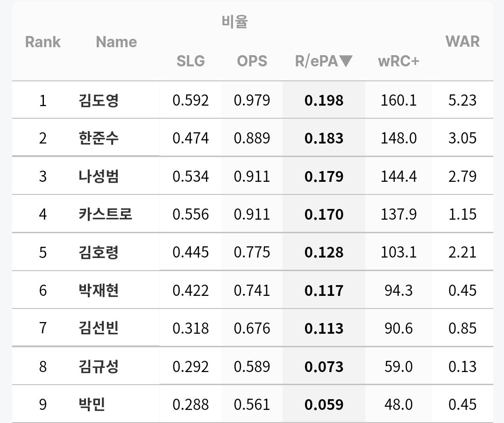Click the R/ePA value 0.198 cell
The height and width of the screenshot is (423, 504).
(x=324, y=100)
